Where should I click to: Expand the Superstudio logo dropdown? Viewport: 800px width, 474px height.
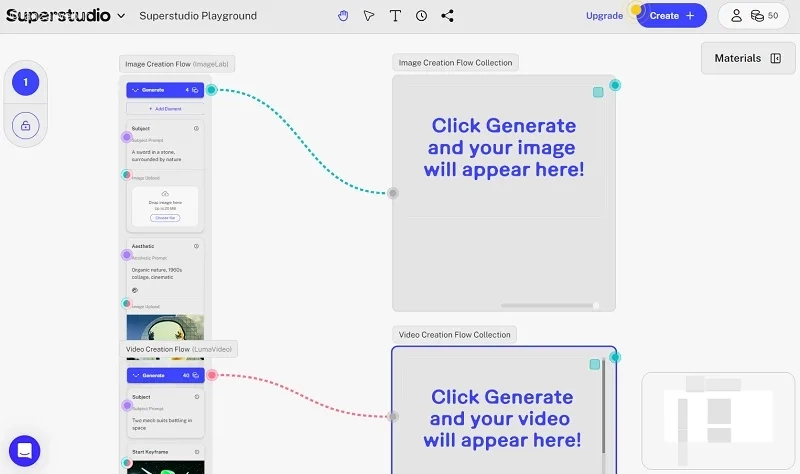(121, 16)
